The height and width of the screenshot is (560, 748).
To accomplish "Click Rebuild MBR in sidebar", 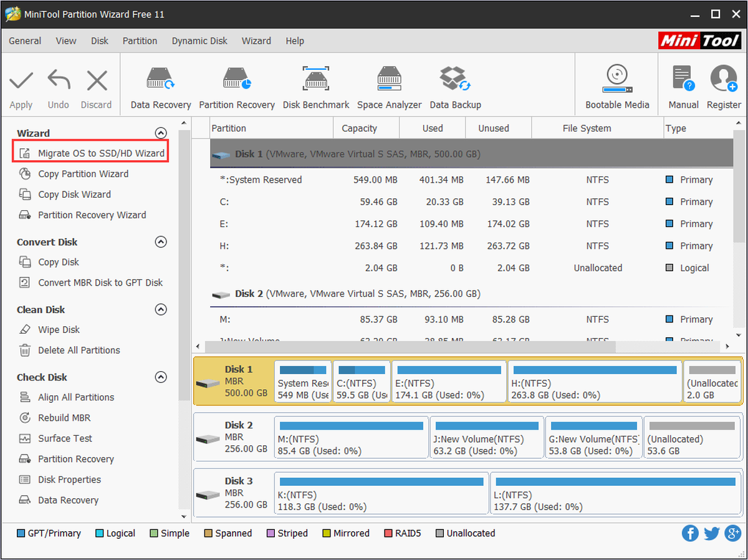I will pyautogui.click(x=64, y=418).
